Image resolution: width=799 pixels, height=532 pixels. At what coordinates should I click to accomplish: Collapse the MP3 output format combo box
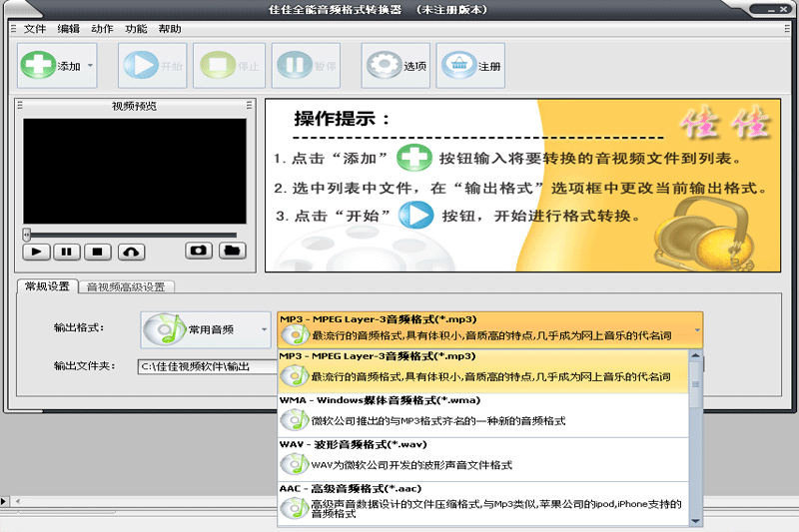(696, 330)
